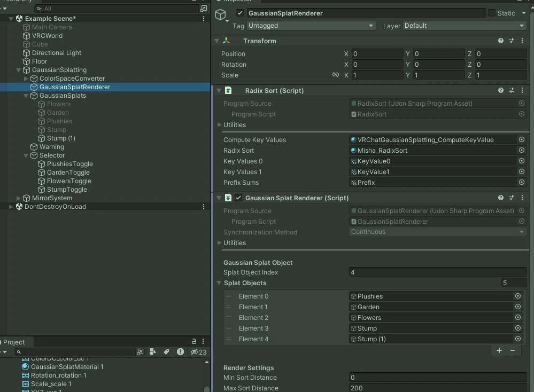Viewport: 534px width, 392px height.
Task: Pick object for Key Values 0 field
Action: 521,161
